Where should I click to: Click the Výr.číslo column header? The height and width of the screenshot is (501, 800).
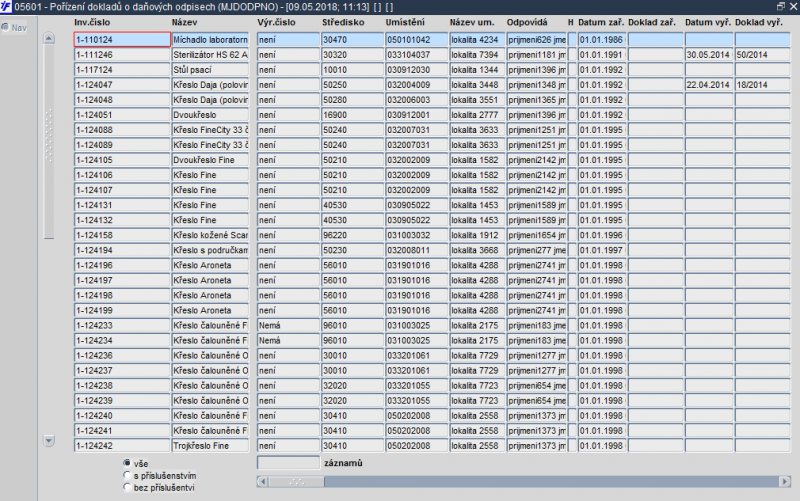(x=276, y=22)
